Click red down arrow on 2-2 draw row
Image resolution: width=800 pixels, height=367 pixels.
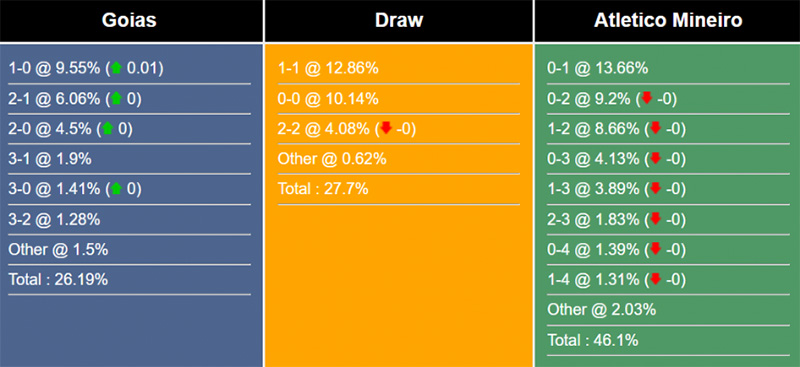point(386,129)
